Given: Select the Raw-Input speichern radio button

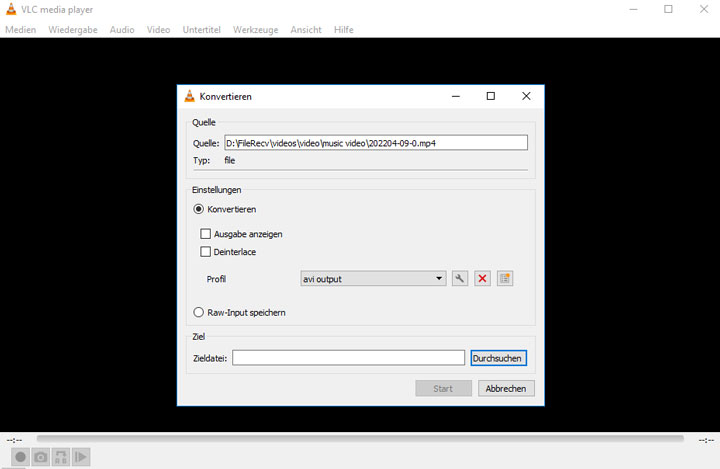Looking at the screenshot, I should pyautogui.click(x=198, y=313).
